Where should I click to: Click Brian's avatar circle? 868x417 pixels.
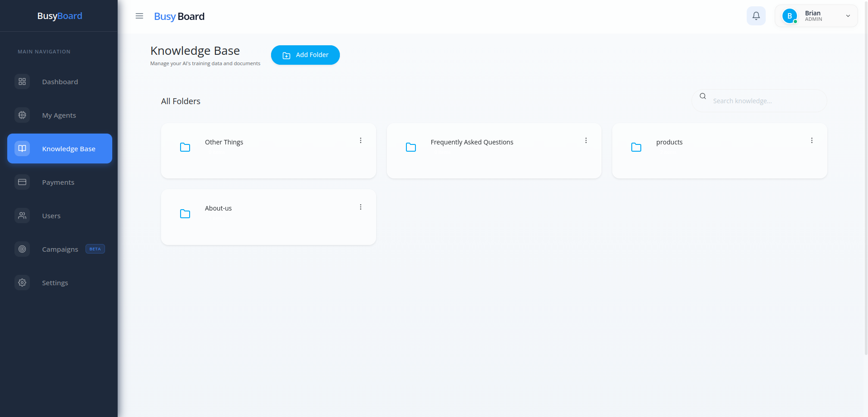point(789,15)
